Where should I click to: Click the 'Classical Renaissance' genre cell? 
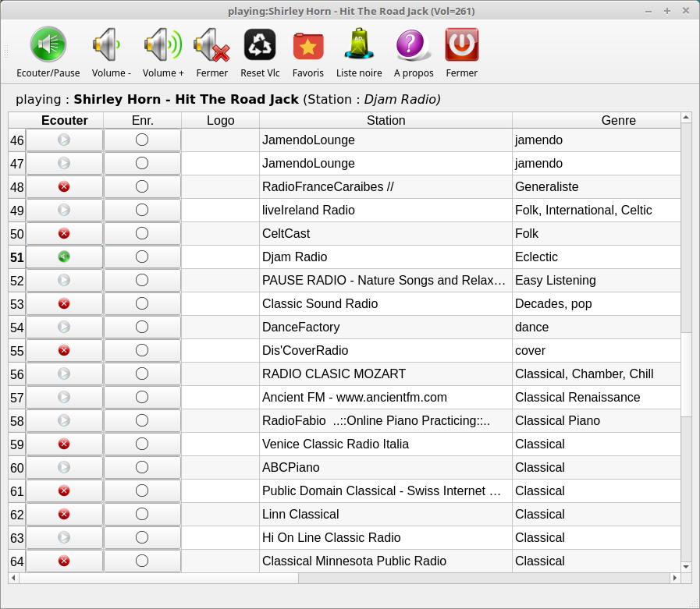tap(596, 397)
